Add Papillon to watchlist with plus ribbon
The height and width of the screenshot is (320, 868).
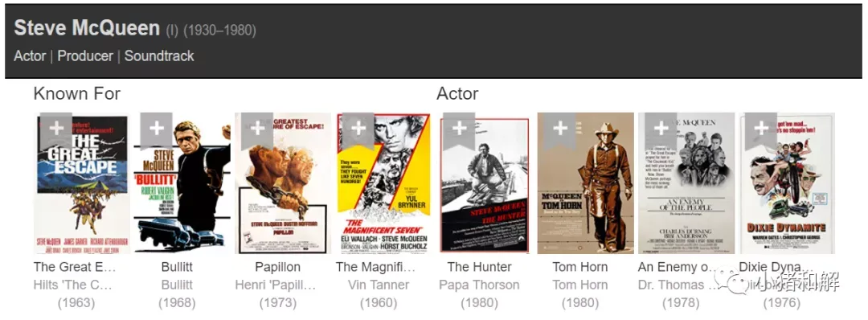(257, 131)
